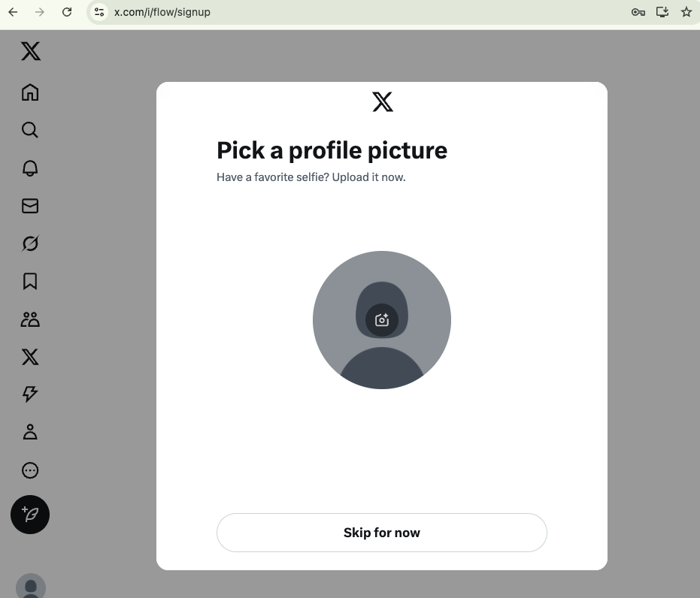Open Profile person icon in sidebar

point(30,432)
